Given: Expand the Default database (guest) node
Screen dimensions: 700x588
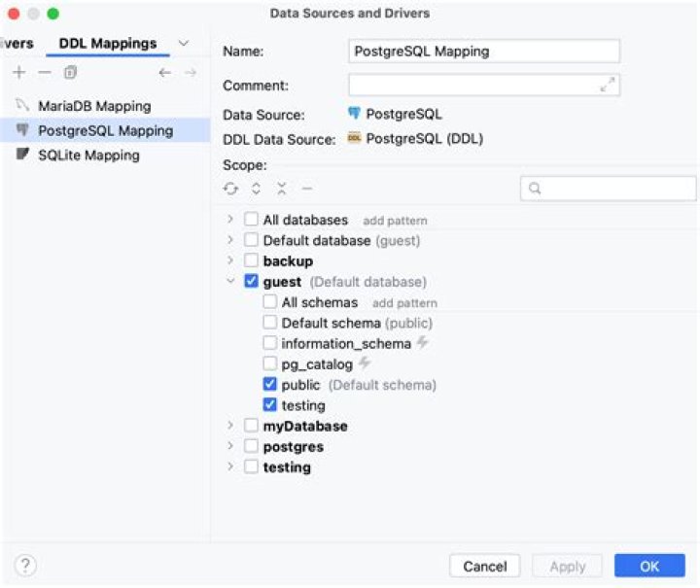Looking at the screenshot, I should (x=230, y=239).
